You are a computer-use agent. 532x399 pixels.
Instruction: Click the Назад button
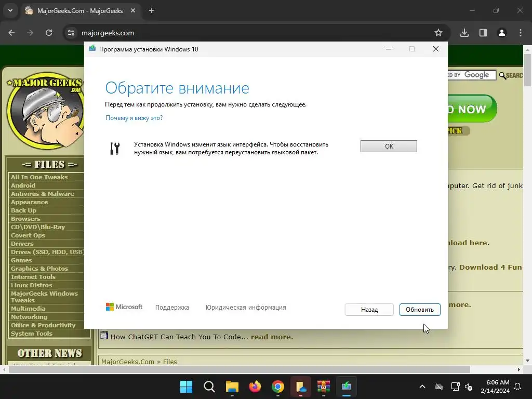coord(369,310)
